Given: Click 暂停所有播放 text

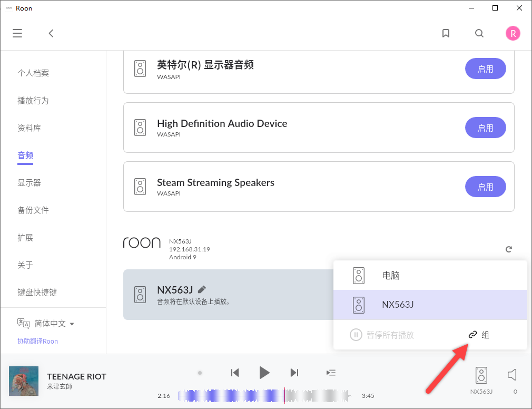Looking at the screenshot, I should point(390,335).
